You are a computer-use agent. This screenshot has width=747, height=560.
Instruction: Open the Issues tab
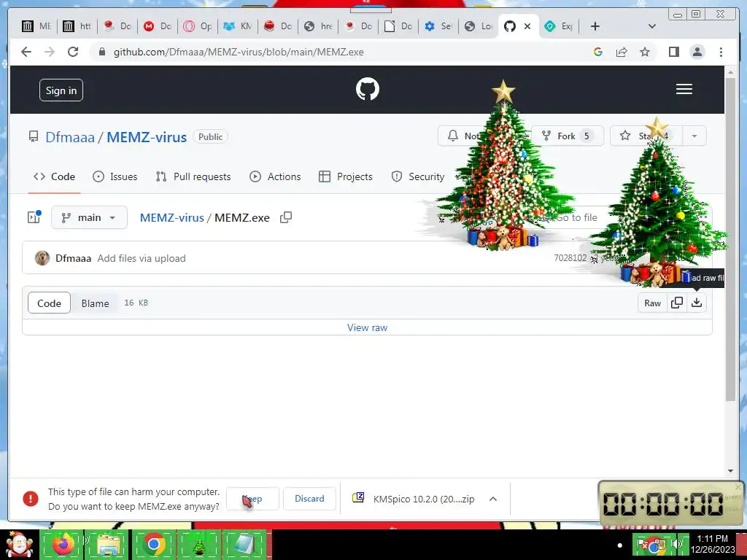click(115, 176)
